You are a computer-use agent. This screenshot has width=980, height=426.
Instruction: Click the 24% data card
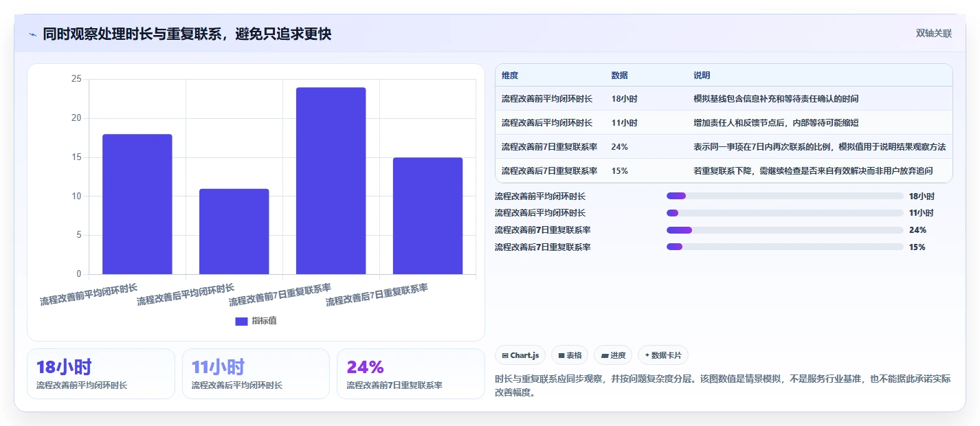411,374
